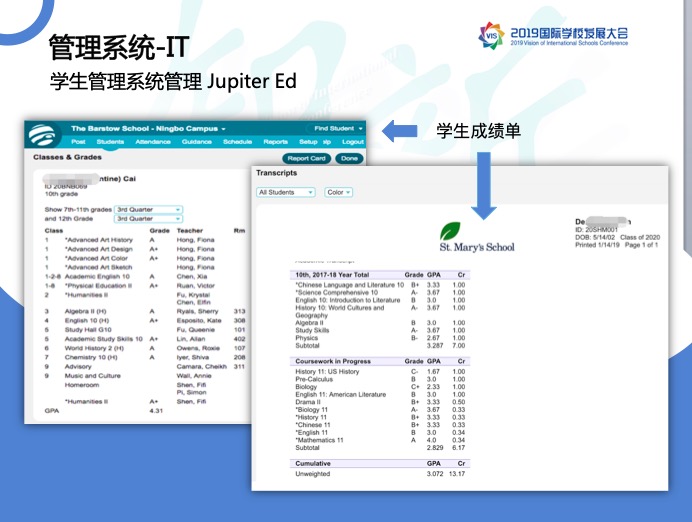Select Academic Study Skills 10 class
Screen dimensions: 692x522
104,339
